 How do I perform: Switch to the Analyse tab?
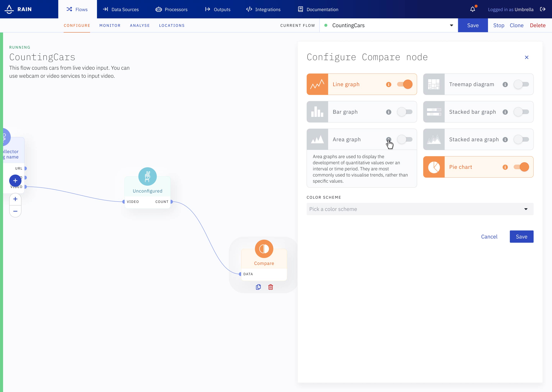tap(140, 25)
